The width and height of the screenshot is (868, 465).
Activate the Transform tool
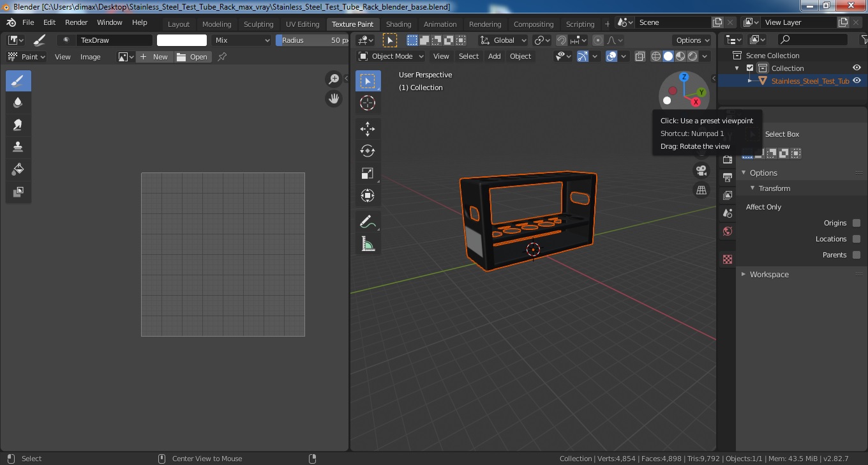point(368,195)
